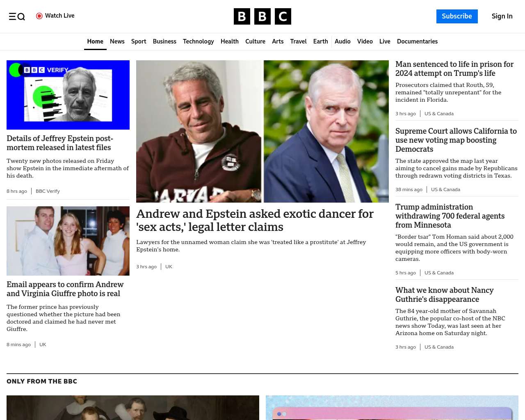Viewport: 525px width, 420px height.
Task: Open the main Andrew and Epstein lead image
Action: tap(262, 131)
